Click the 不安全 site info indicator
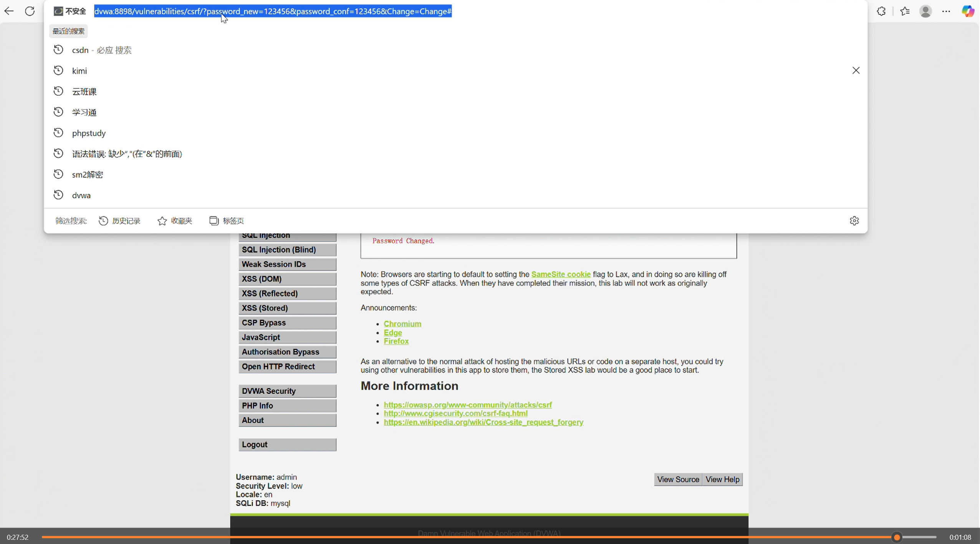This screenshot has width=980, height=544. tap(70, 11)
